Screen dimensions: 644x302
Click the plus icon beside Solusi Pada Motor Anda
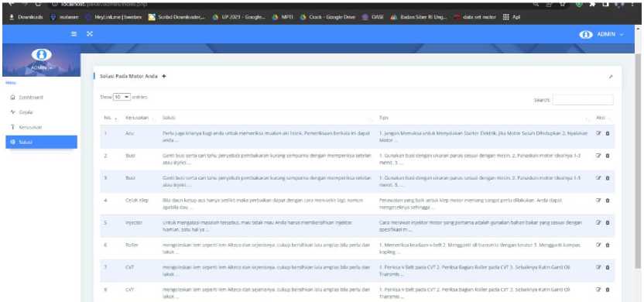pos(164,76)
